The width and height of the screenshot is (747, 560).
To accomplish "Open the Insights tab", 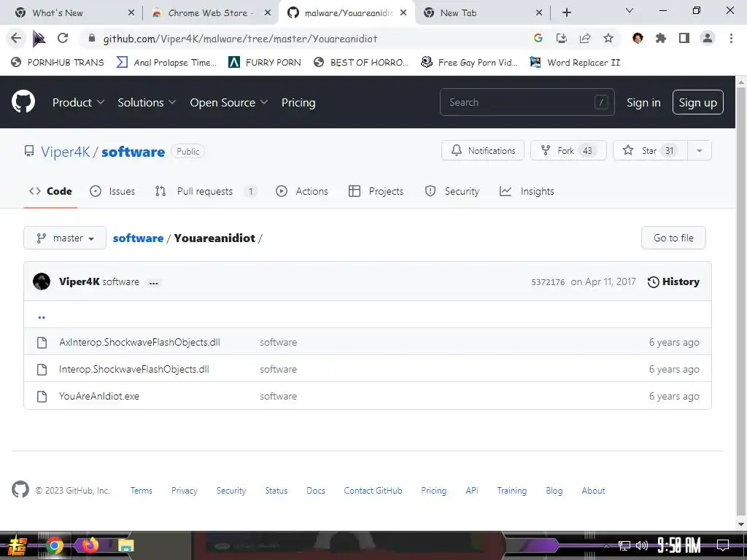I will point(527,192).
